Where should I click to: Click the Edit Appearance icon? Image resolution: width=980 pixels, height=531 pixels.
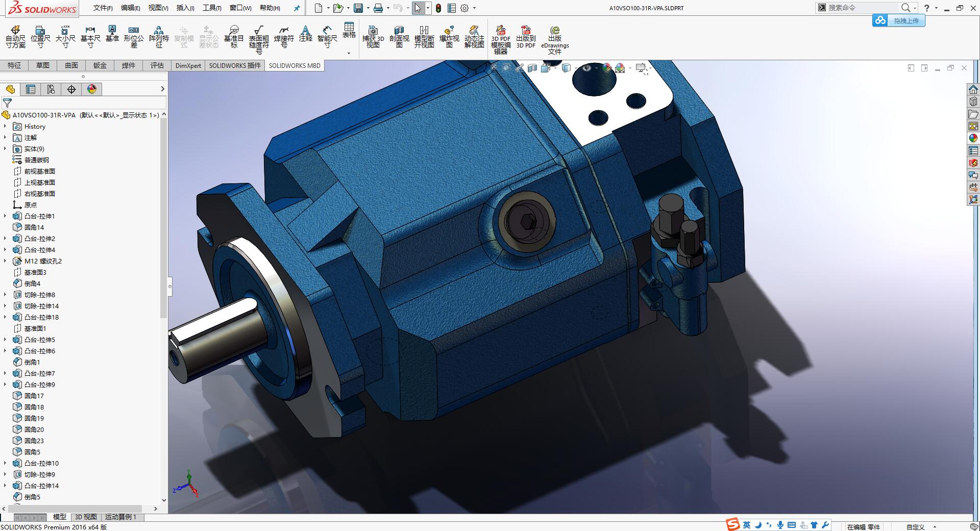607,67
